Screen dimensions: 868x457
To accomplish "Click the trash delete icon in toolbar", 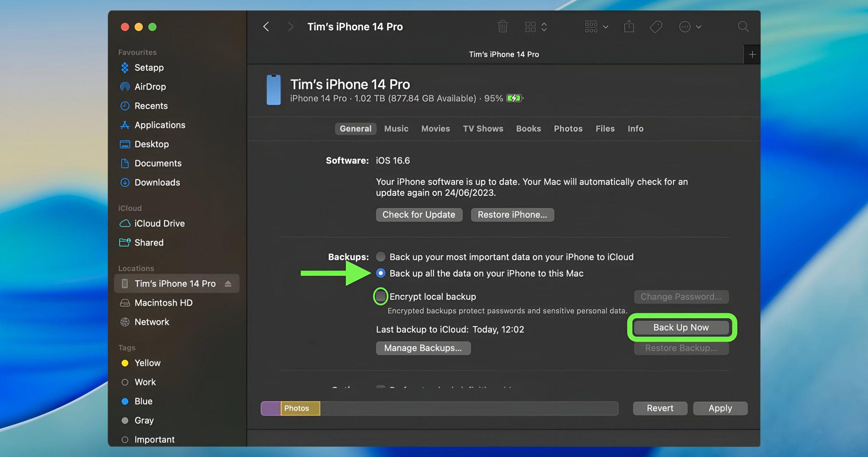I will click(502, 26).
